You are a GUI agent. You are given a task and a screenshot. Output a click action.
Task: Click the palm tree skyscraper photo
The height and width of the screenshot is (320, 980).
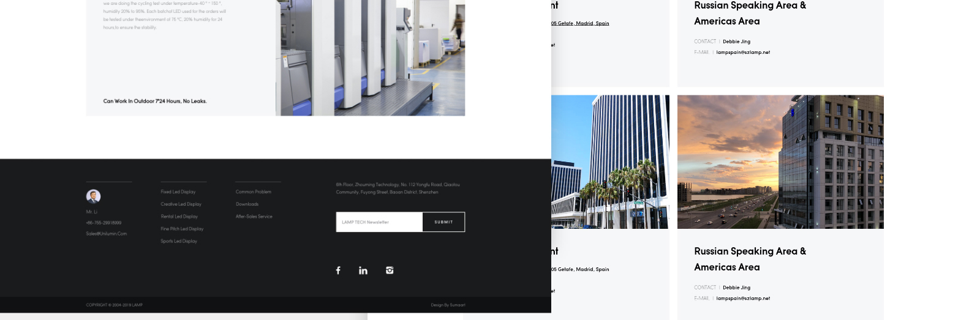click(609, 162)
